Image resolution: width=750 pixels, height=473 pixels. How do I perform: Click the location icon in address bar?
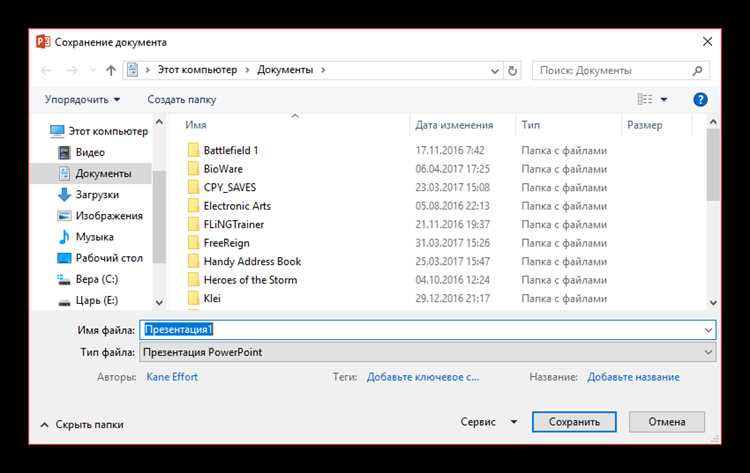tap(132, 70)
